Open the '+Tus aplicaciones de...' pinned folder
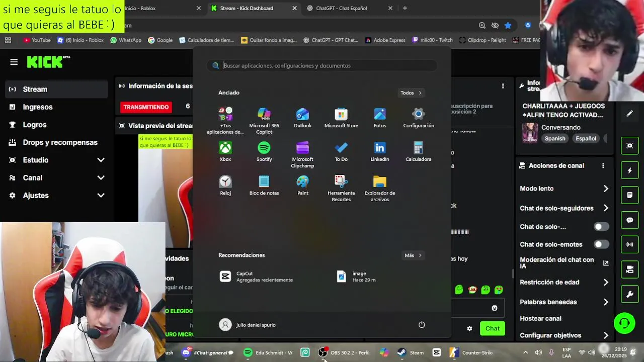 pyautogui.click(x=225, y=121)
